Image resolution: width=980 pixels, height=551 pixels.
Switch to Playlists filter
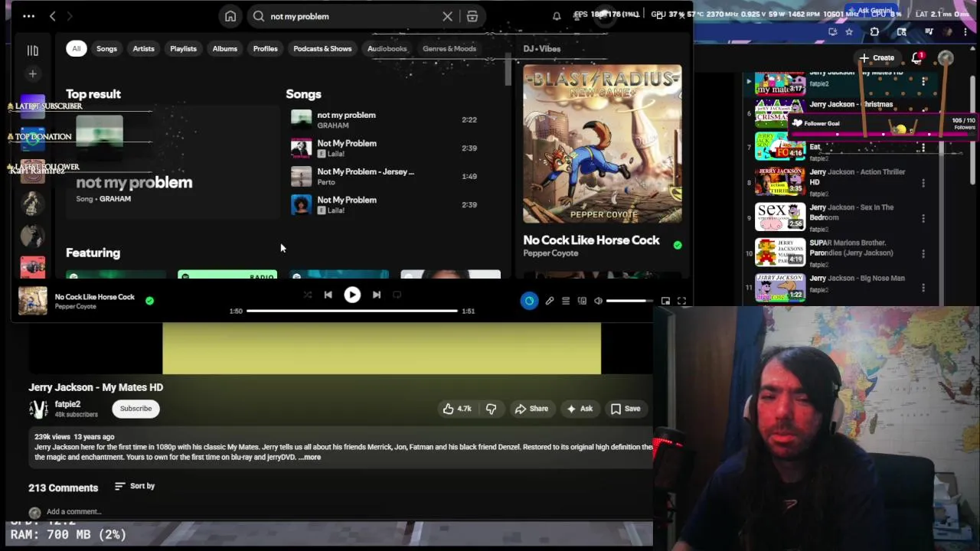coord(183,49)
